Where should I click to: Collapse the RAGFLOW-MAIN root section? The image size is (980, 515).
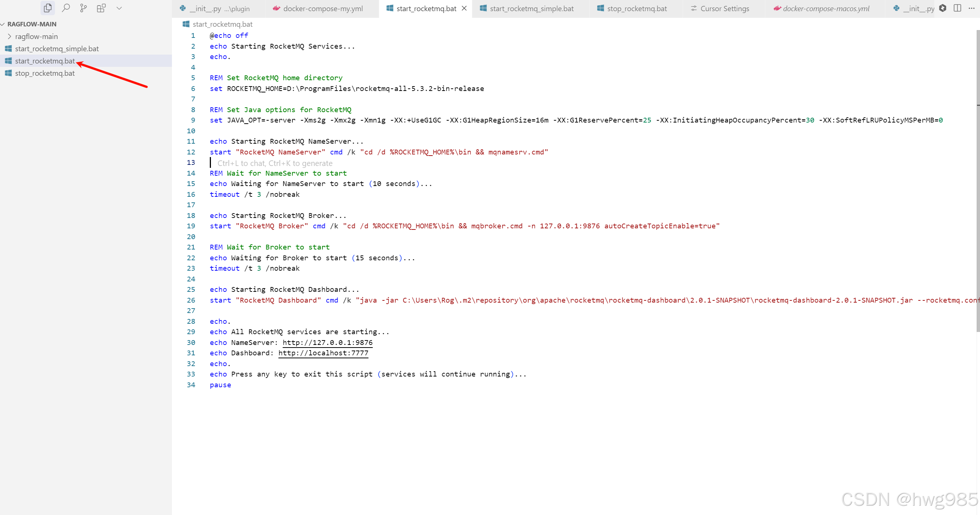(32, 24)
